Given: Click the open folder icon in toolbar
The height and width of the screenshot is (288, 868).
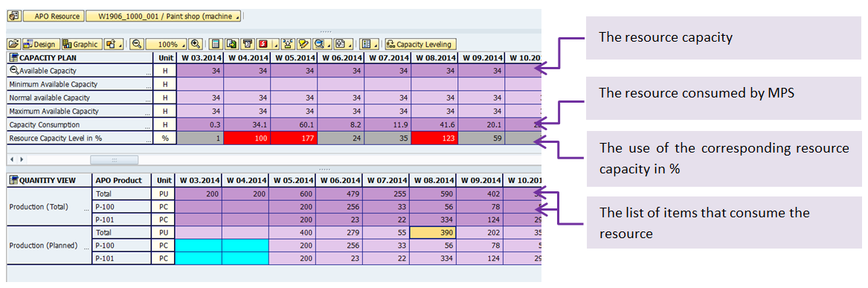Looking at the screenshot, I should point(14,45).
